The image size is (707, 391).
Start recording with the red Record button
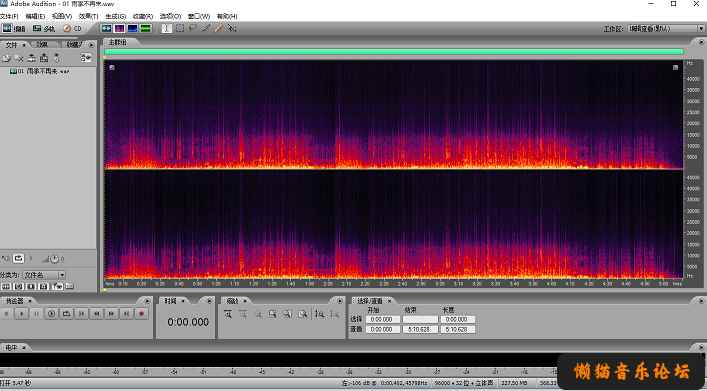pyautogui.click(x=142, y=313)
